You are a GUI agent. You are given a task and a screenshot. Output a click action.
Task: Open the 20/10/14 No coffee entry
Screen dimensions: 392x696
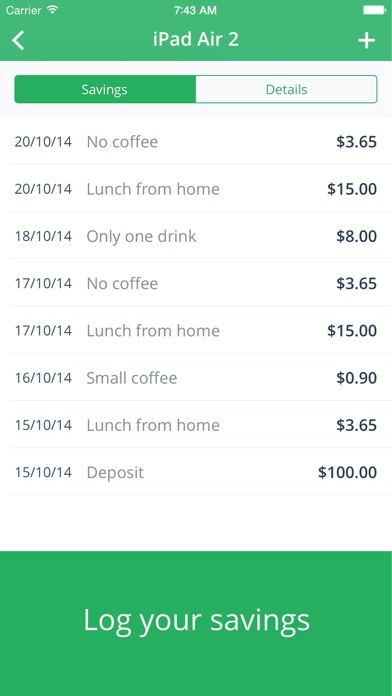coord(196,141)
